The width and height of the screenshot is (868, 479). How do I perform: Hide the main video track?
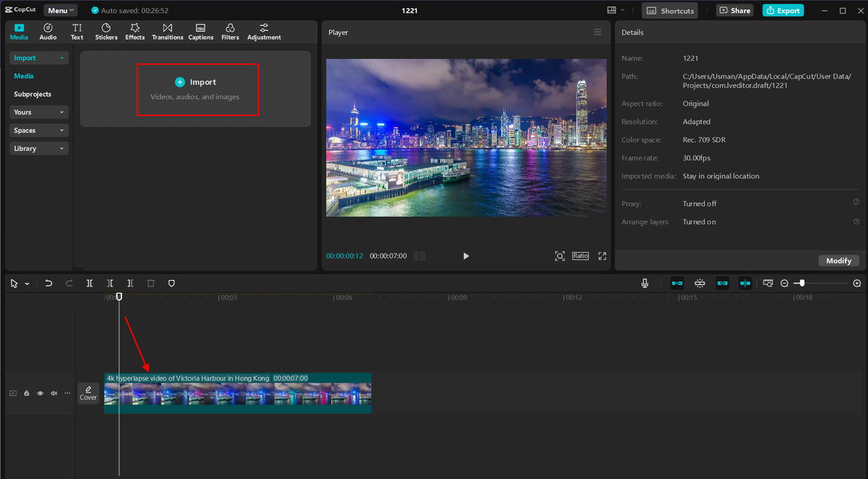pos(40,393)
